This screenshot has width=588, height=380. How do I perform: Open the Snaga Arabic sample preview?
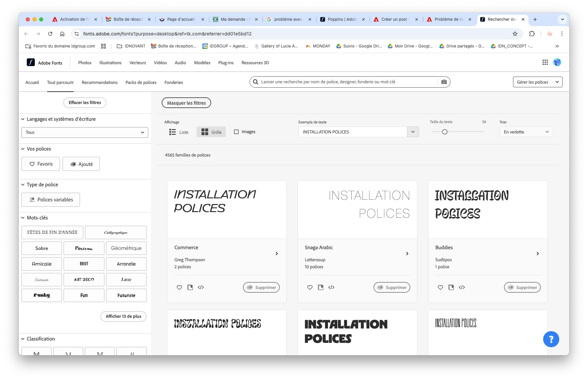[x=357, y=210]
